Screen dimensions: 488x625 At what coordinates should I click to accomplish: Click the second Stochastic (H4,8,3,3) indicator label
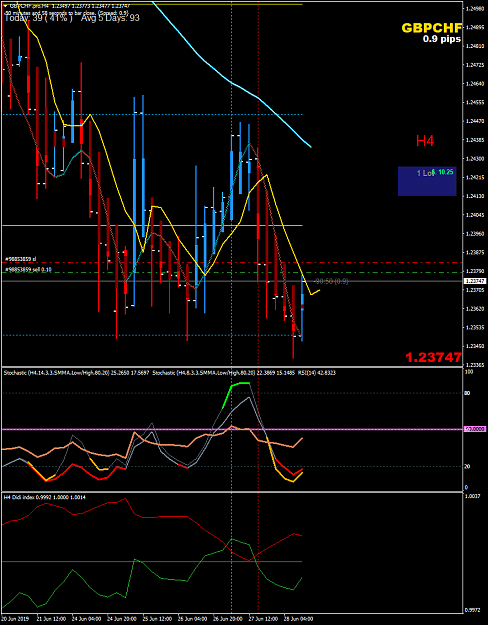point(225,373)
